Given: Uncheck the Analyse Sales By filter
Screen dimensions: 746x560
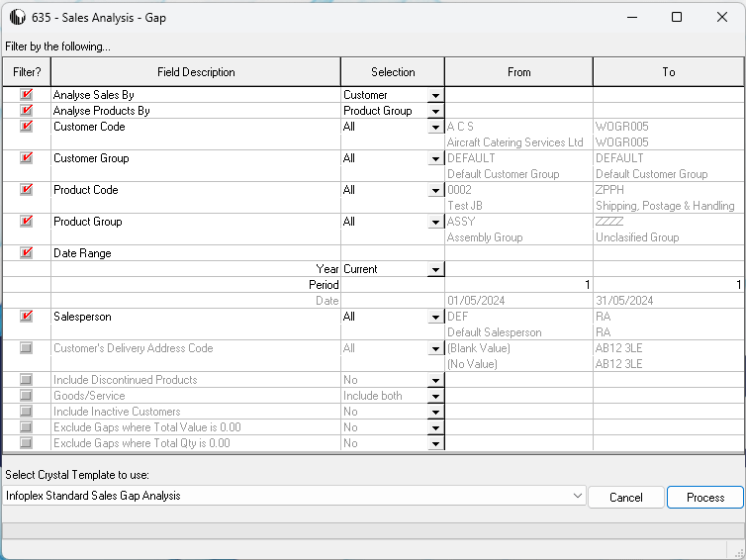Looking at the screenshot, I should click(x=27, y=95).
